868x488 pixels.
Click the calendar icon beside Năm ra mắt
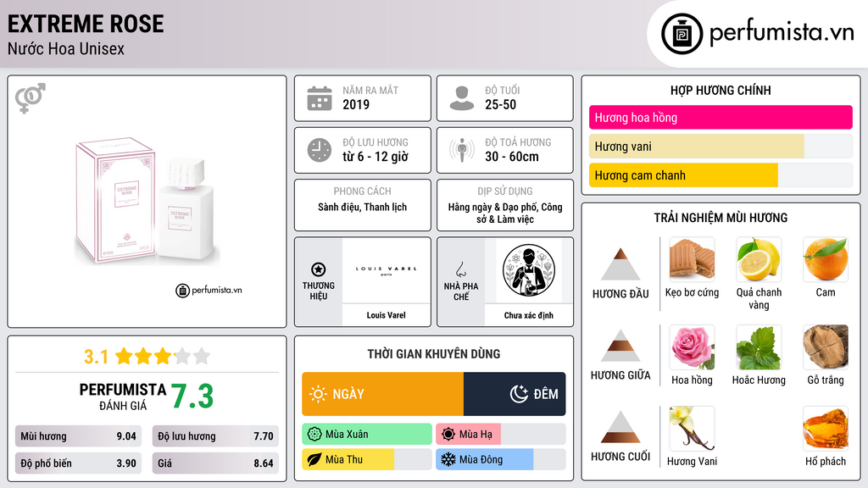coord(320,98)
